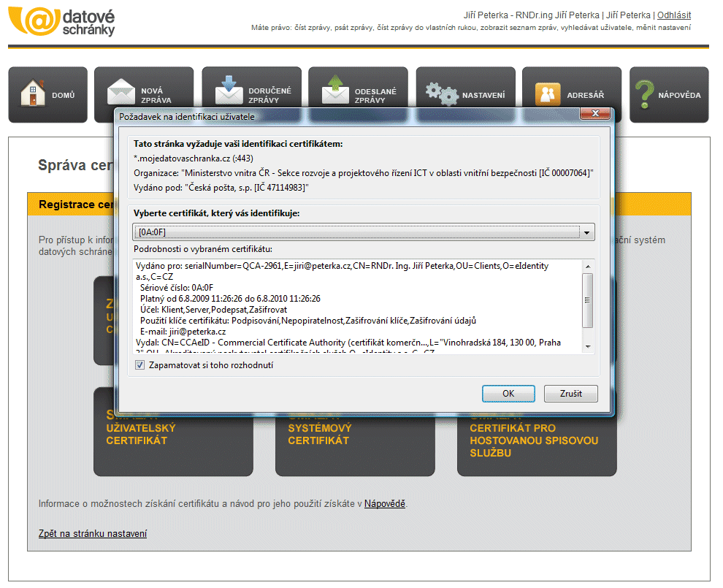Click the ODESLANÉ ZPRÁVY menu label
The height and width of the screenshot is (588, 723).
tap(375, 96)
